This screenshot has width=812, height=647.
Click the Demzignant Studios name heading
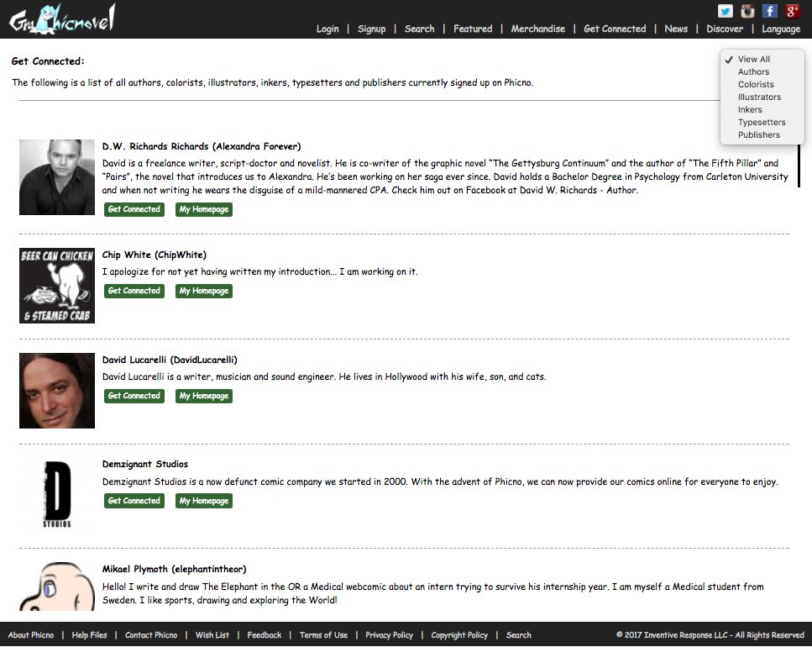pos(145,464)
